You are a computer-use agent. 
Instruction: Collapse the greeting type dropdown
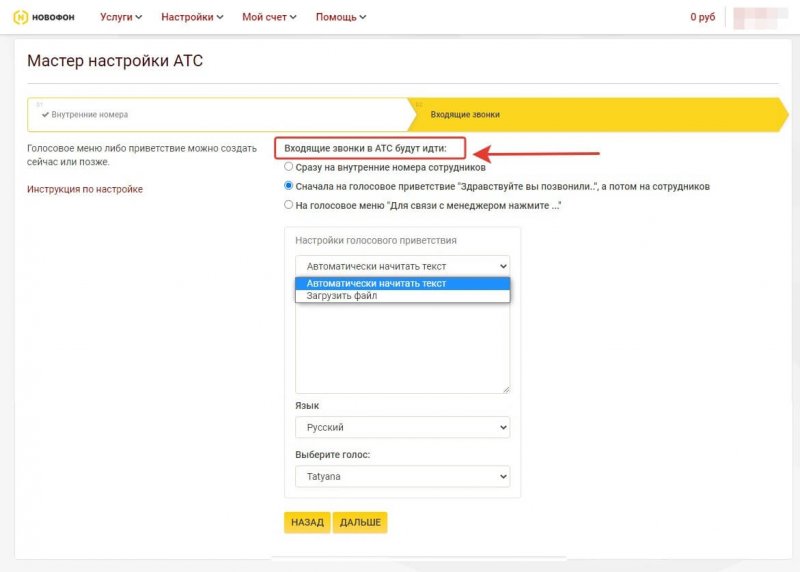click(x=402, y=266)
